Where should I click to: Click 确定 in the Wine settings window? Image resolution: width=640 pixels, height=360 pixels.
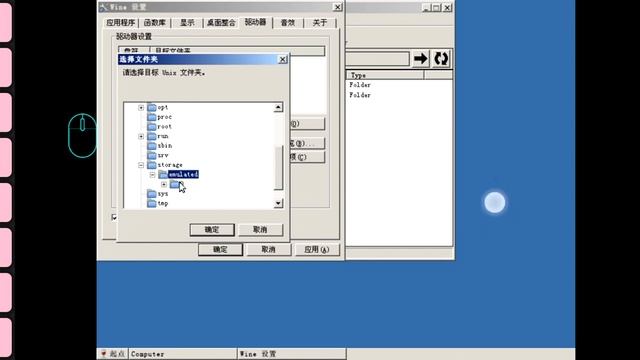(220, 249)
